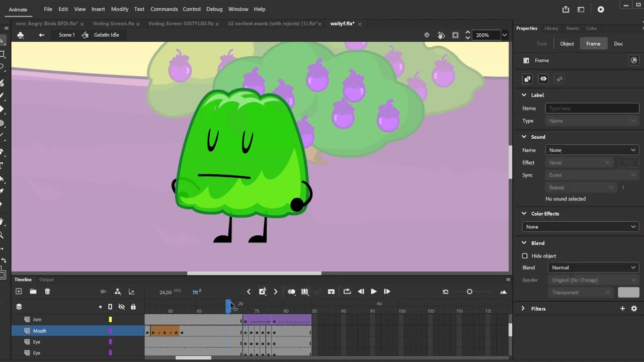Viewport: 644px width, 362px height.
Task: Adjust the timeline zoom slider handle
Action: click(469, 292)
